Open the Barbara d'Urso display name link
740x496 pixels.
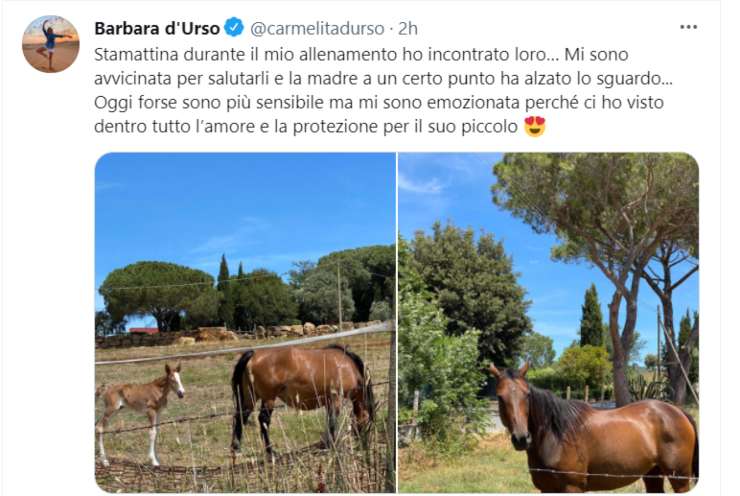(157, 28)
